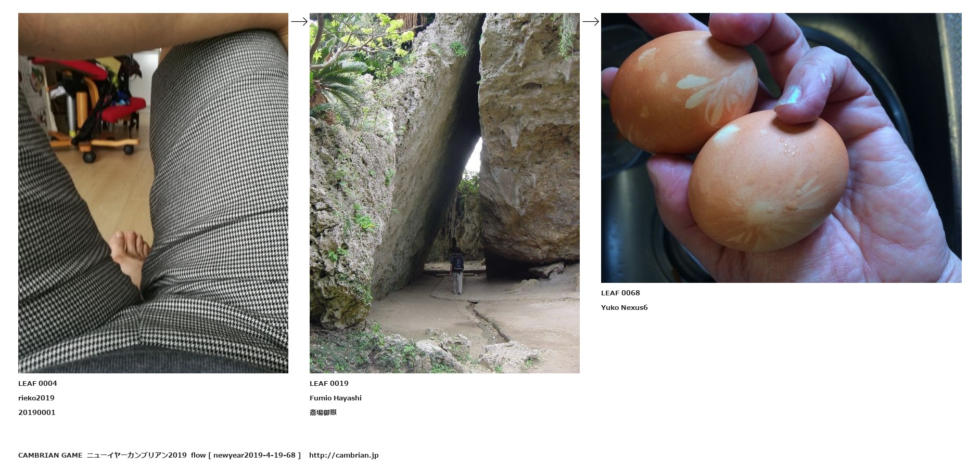Image resolution: width=980 pixels, height=468 pixels.
Task: Click the flow newyear2019-4-19-68 identifier
Action: tap(246, 455)
